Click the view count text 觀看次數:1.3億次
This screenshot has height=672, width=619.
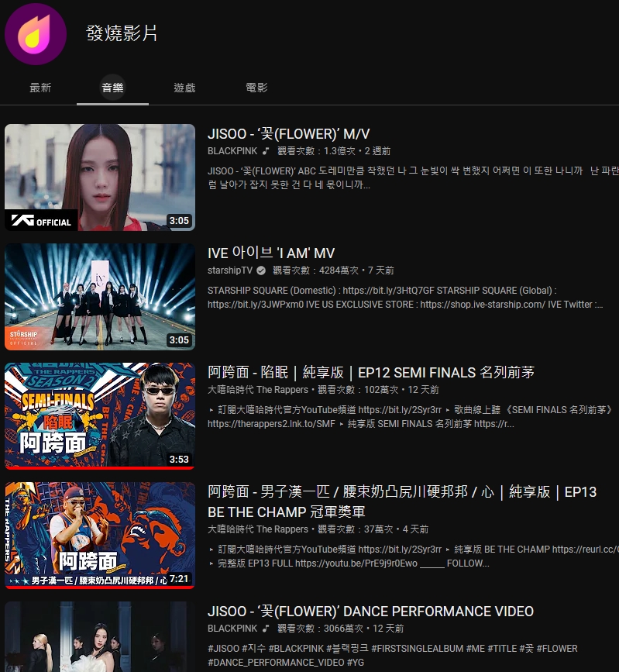click(x=316, y=151)
